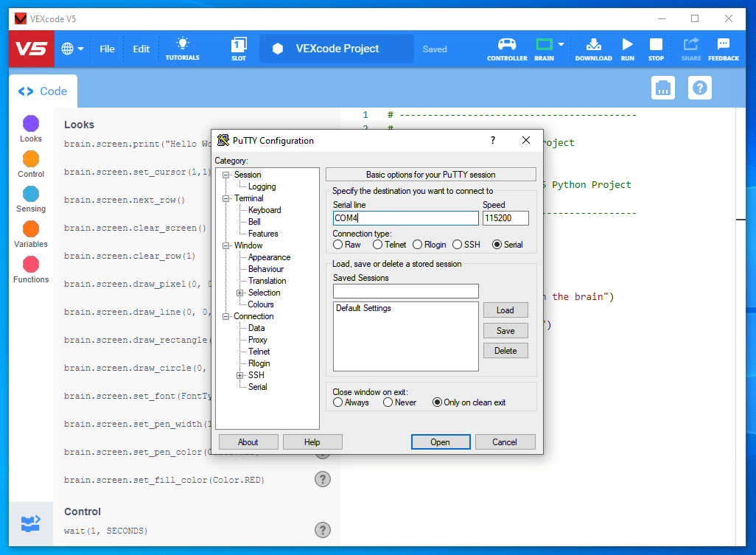756x555 pixels.
Task: Select Serial under Connection tree
Action: click(x=257, y=387)
